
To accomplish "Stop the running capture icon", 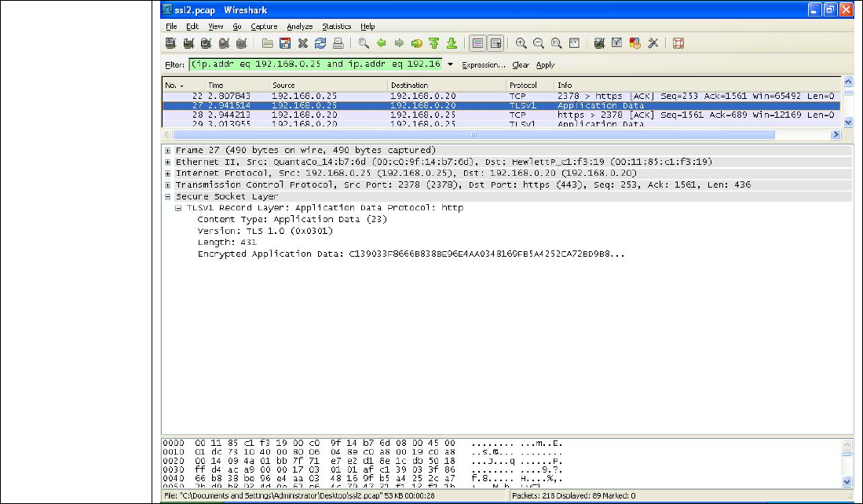I will pyautogui.click(x=224, y=43).
